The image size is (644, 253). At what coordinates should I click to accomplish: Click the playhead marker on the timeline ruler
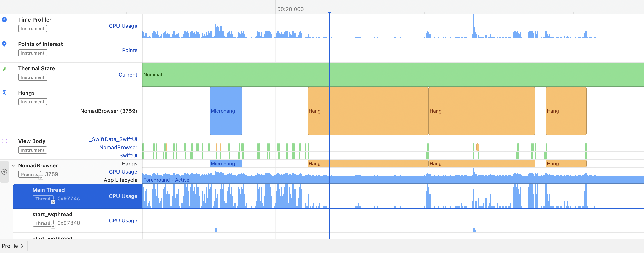click(329, 13)
